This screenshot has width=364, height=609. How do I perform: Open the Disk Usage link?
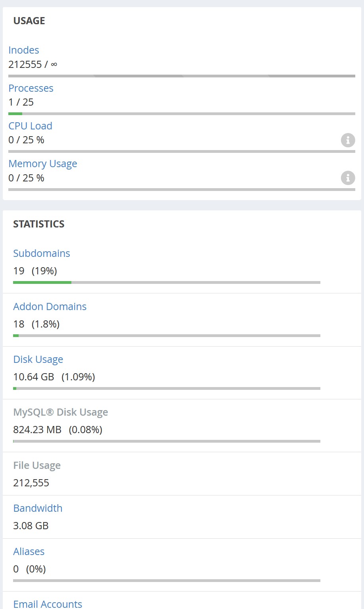point(38,359)
